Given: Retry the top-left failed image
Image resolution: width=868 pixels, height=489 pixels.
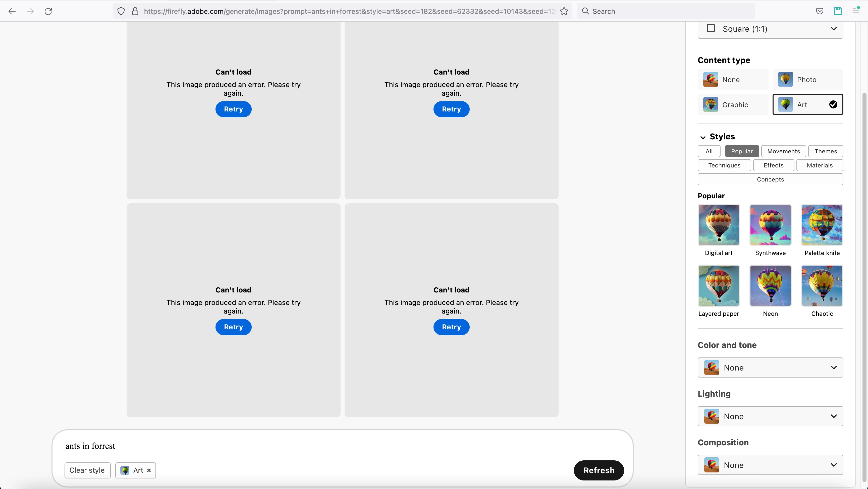Looking at the screenshot, I should coord(233,109).
